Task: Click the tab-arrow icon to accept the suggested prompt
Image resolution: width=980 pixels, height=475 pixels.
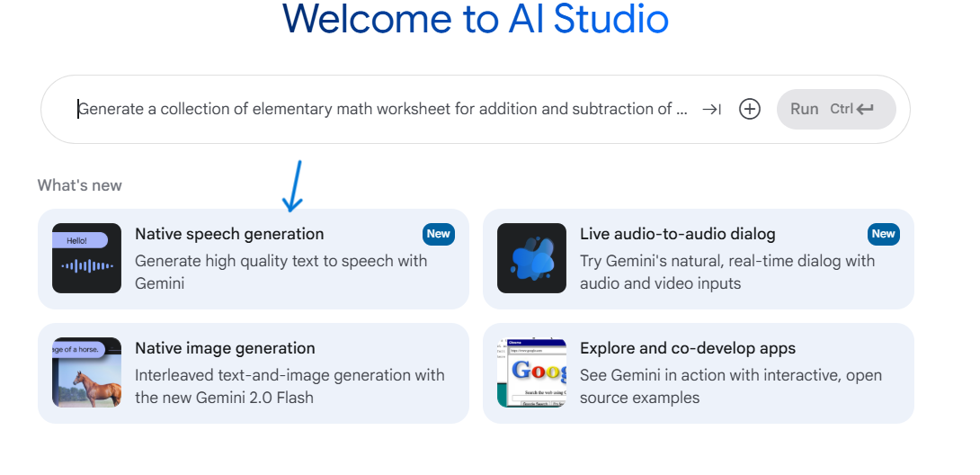Action: click(x=711, y=110)
